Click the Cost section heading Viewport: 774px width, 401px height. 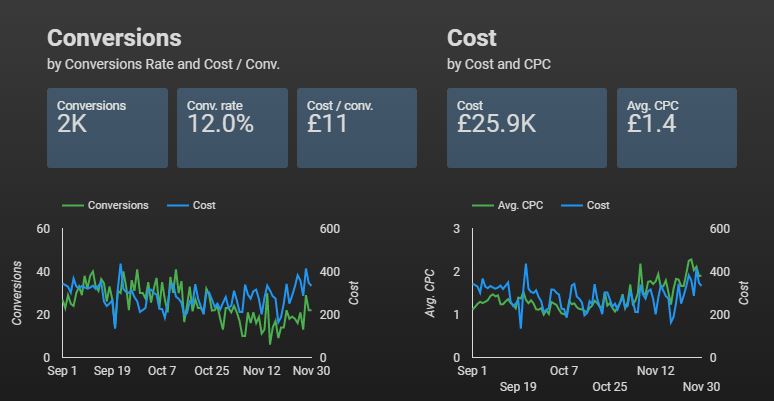472,38
